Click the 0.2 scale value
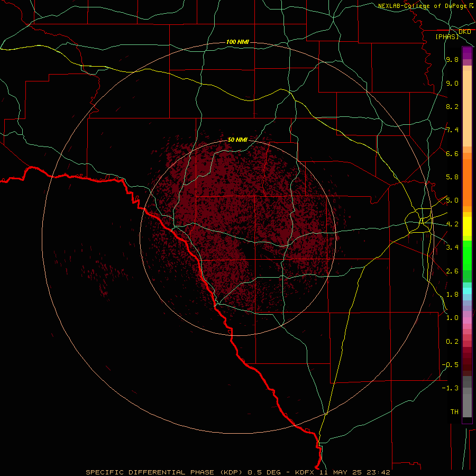Image resolution: width=476 pixels, height=476 pixels. point(452,342)
